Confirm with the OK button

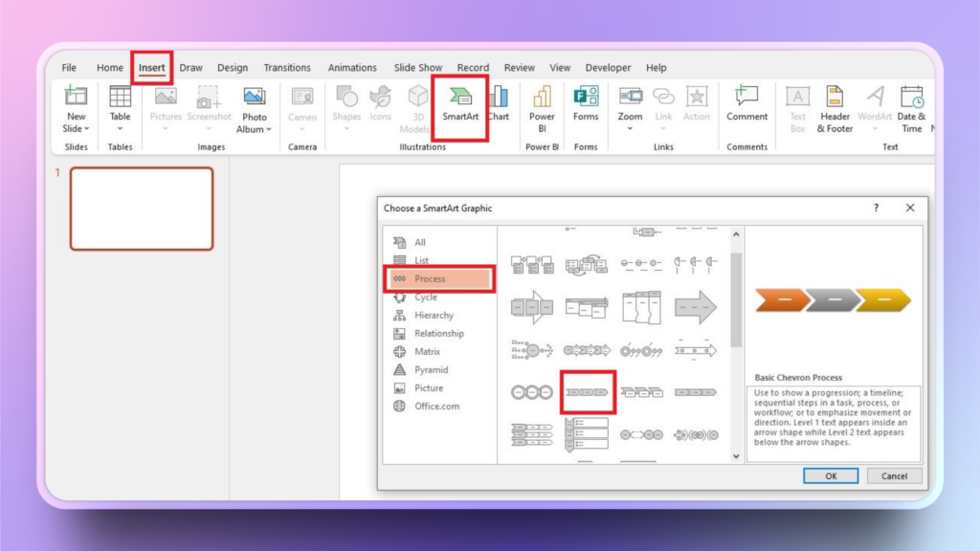(x=830, y=475)
